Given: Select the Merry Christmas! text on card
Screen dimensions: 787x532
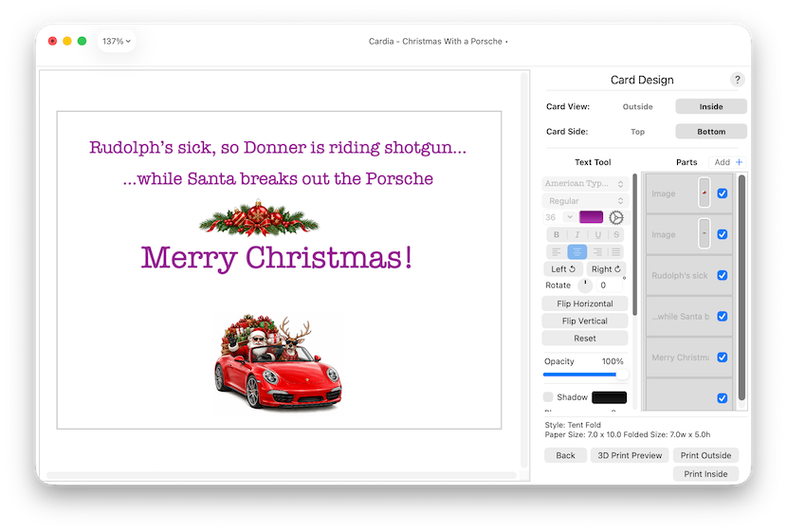Looking at the screenshot, I should coord(277,258).
